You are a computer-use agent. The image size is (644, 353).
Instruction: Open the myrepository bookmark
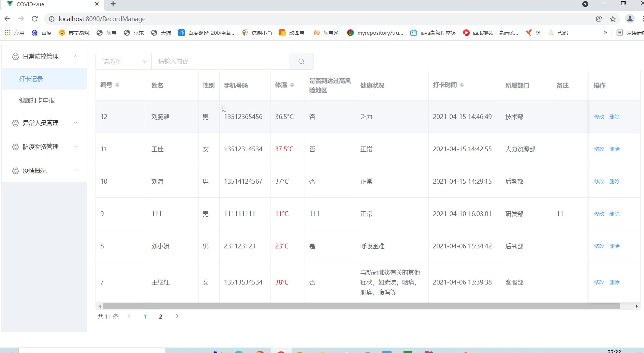click(375, 33)
